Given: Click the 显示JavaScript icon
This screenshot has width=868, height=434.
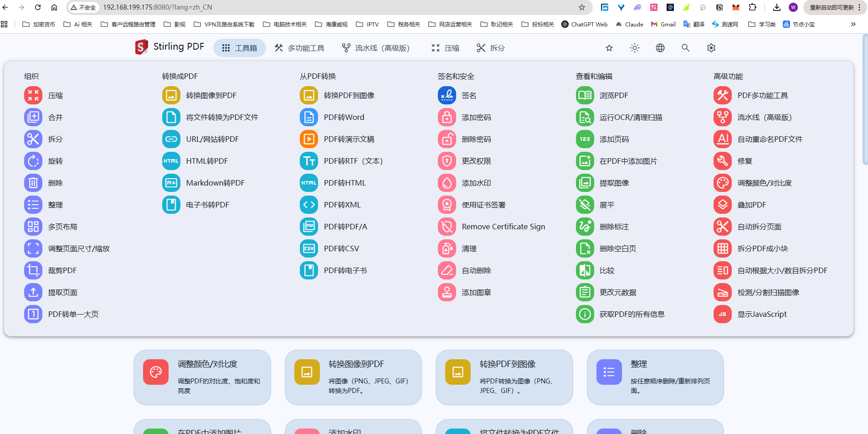Looking at the screenshot, I should tap(723, 314).
